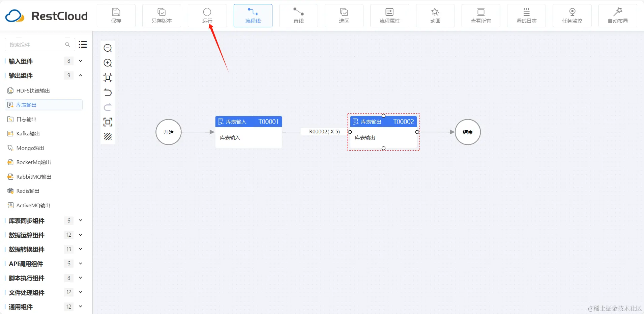The width and height of the screenshot is (644, 314).
Task: Click the search magnifier in component search
Action: (67, 45)
